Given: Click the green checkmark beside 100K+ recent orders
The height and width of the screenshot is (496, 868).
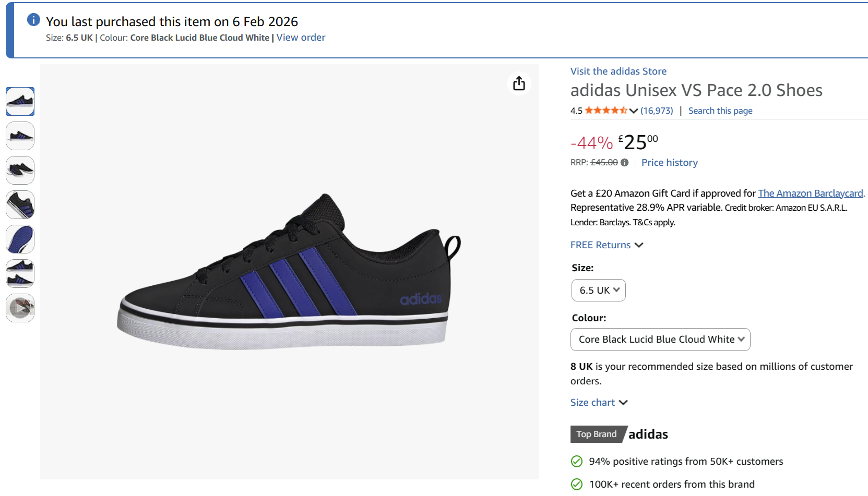Looking at the screenshot, I should click(577, 485).
